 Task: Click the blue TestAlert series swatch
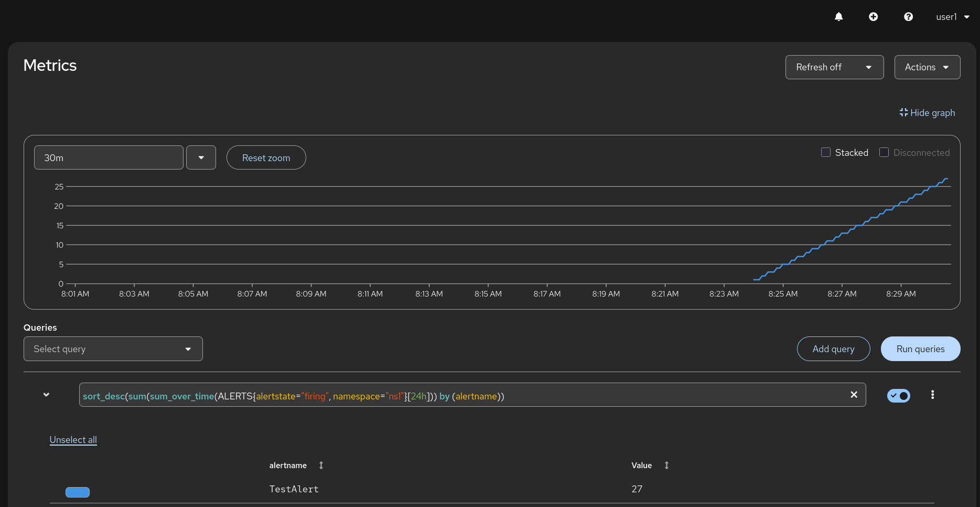pyautogui.click(x=78, y=492)
